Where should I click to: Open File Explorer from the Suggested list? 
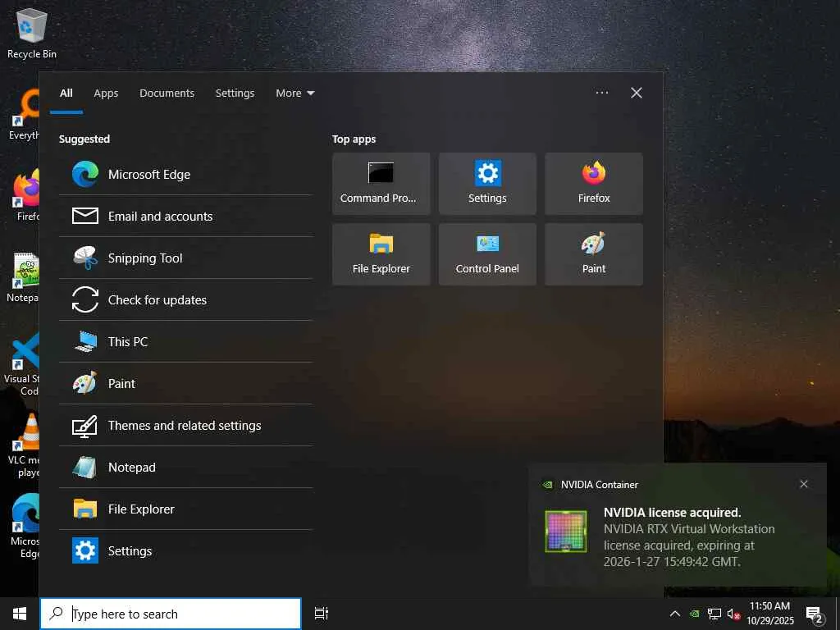[185, 509]
